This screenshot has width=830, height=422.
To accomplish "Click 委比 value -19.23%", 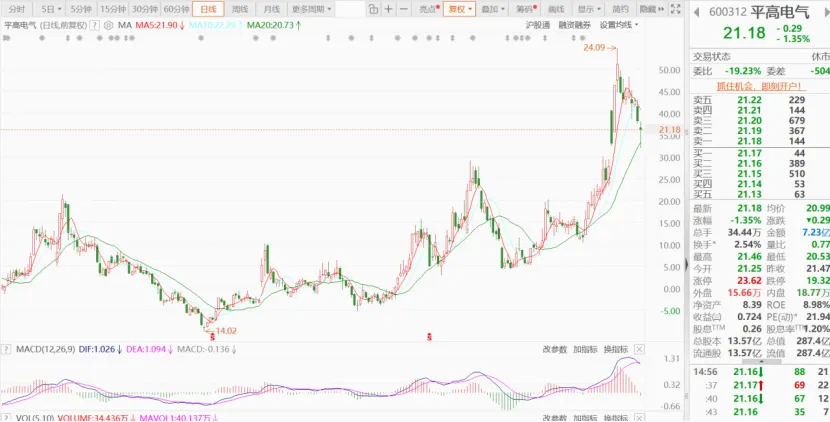I will 743,71.
